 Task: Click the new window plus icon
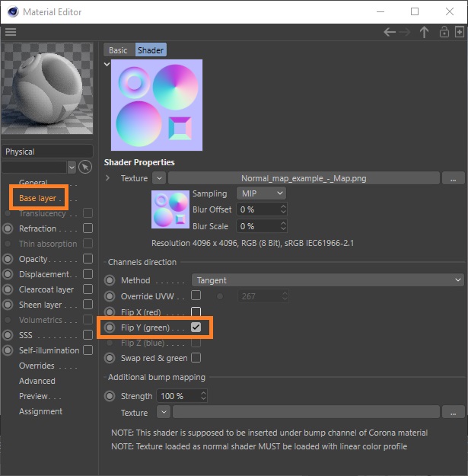459,32
